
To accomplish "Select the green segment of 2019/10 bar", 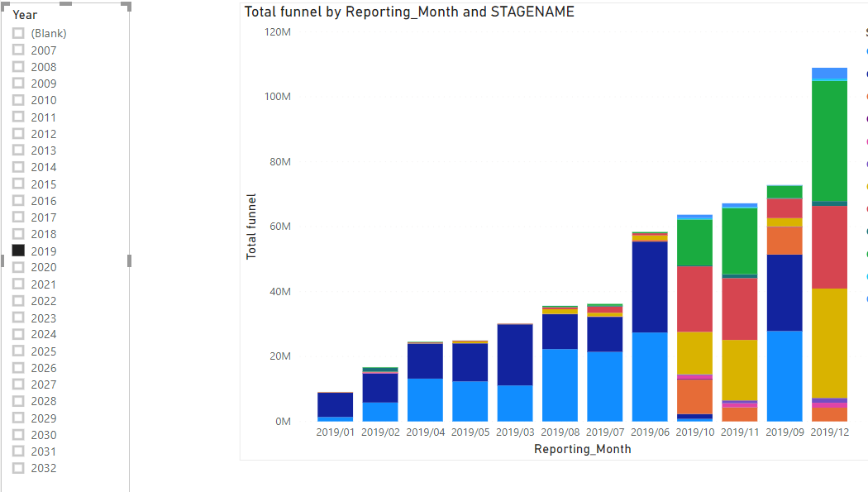I will click(694, 242).
